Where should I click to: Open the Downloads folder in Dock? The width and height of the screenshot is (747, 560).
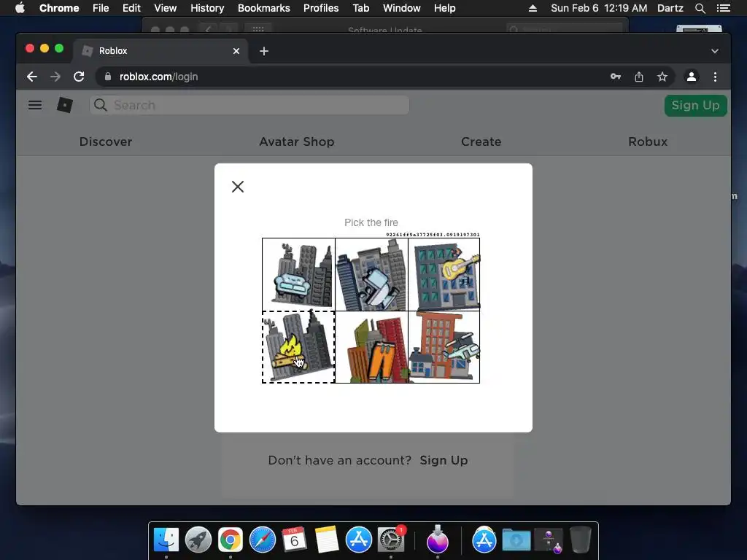tap(516, 540)
